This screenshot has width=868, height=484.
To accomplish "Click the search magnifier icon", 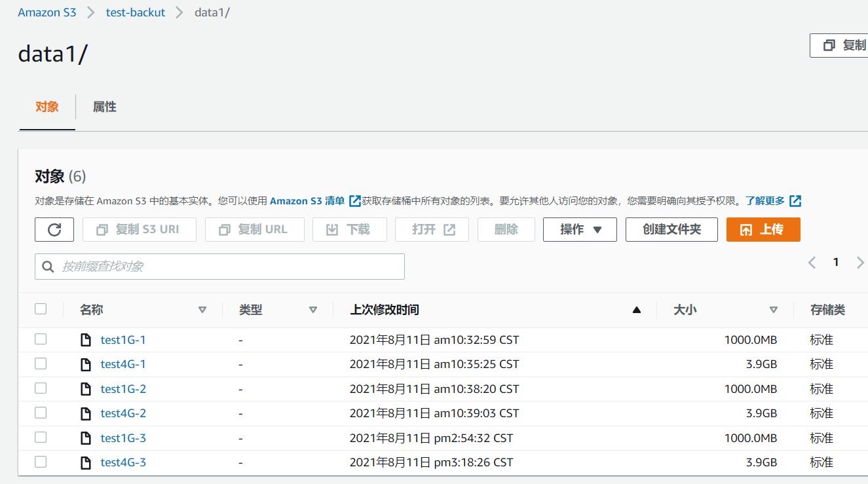I will 48,267.
